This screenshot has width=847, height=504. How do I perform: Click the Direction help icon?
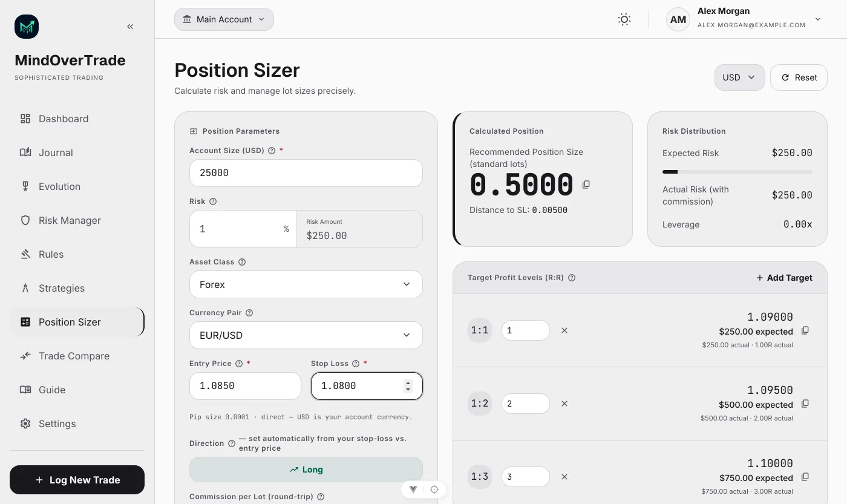click(x=232, y=443)
